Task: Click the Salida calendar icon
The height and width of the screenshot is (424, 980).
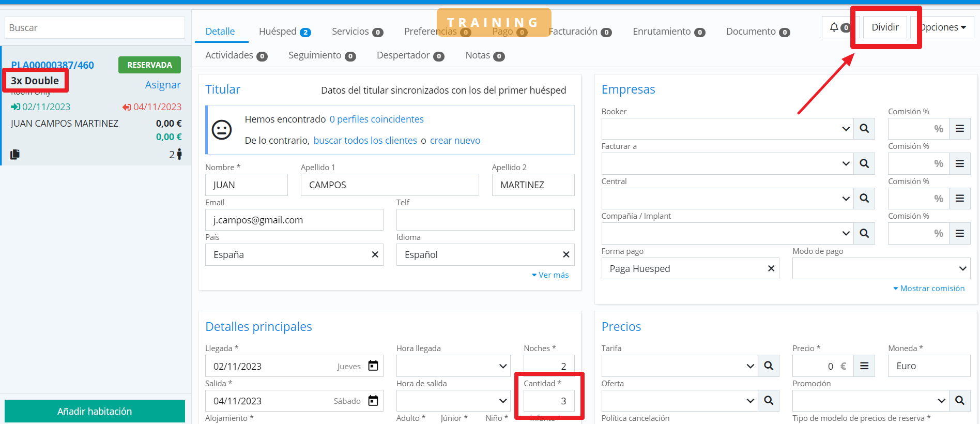Action: (x=373, y=401)
